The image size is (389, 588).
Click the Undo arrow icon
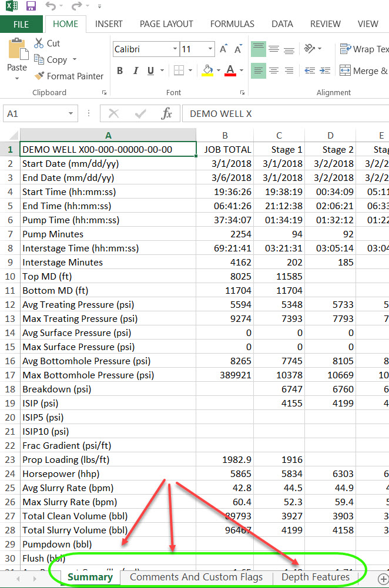tap(51, 6)
